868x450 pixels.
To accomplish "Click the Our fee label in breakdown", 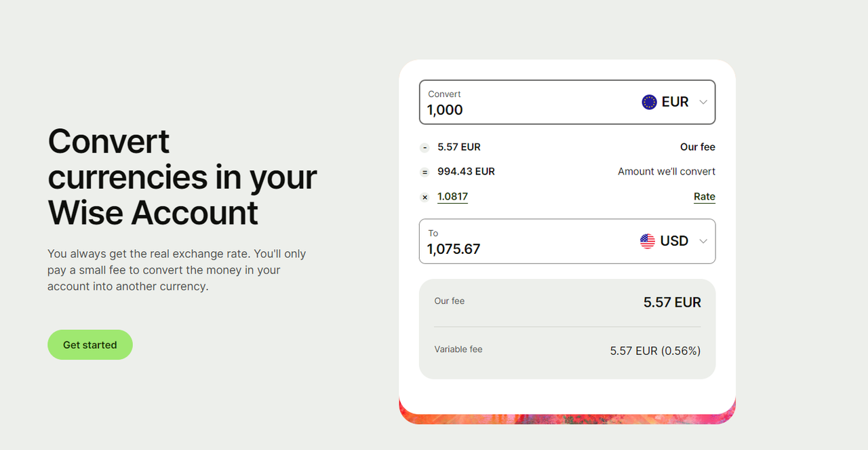I will click(698, 147).
